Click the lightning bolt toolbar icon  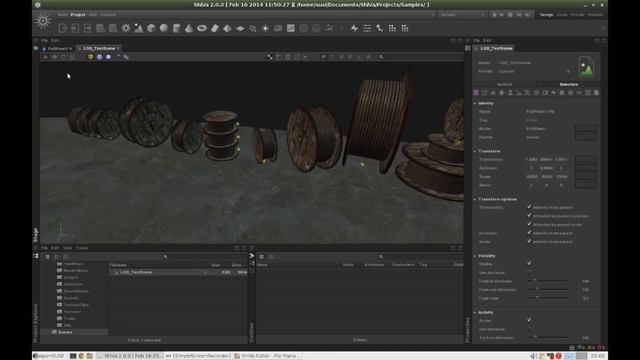354,28
